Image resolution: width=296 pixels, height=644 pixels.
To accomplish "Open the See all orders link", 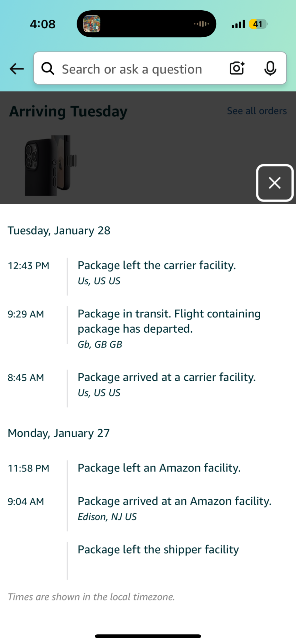I will click(x=257, y=111).
